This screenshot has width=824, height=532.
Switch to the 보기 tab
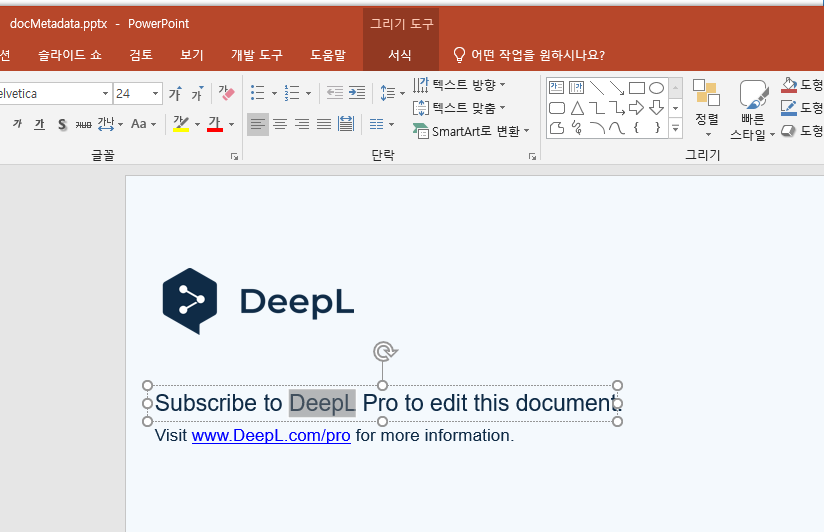[192, 55]
